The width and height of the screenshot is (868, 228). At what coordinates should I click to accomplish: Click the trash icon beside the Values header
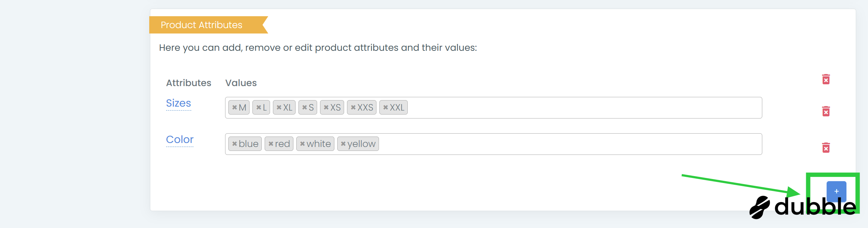coord(826,79)
